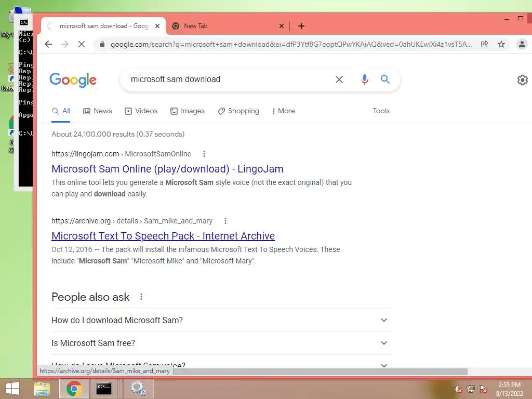This screenshot has width=532, height=399.
Task: Select the All results tab
Action: [x=61, y=111]
